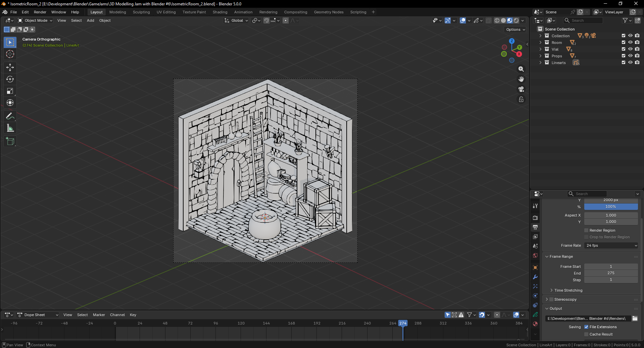Select the Move tool in toolbar

[x=10, y=67]
